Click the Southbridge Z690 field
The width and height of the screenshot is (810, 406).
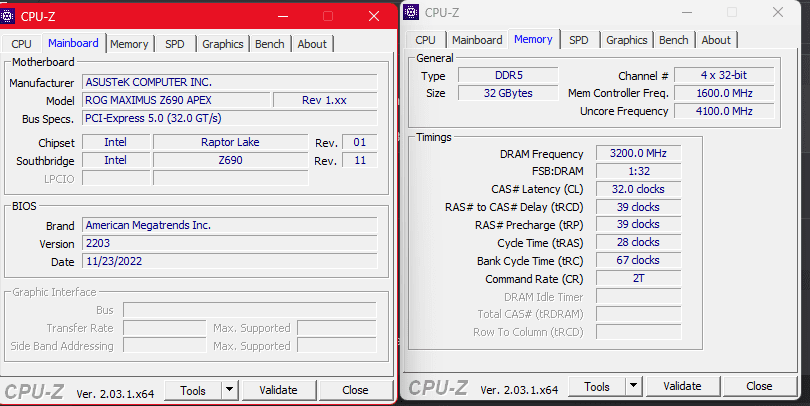tap(230, 160)
